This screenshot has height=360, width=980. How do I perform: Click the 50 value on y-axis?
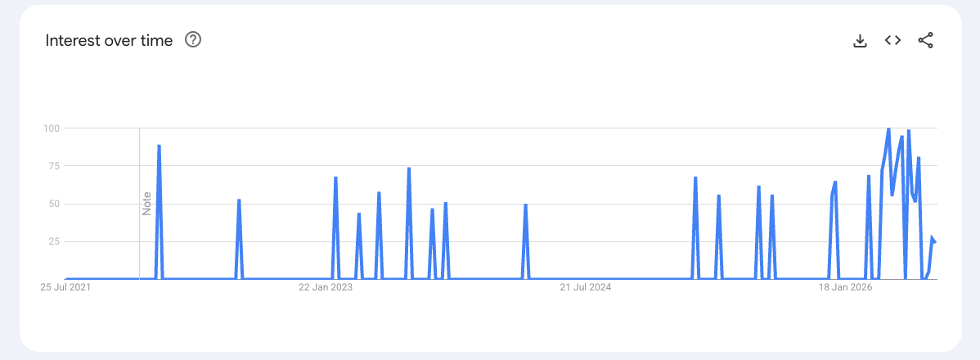tap(54, 204)
